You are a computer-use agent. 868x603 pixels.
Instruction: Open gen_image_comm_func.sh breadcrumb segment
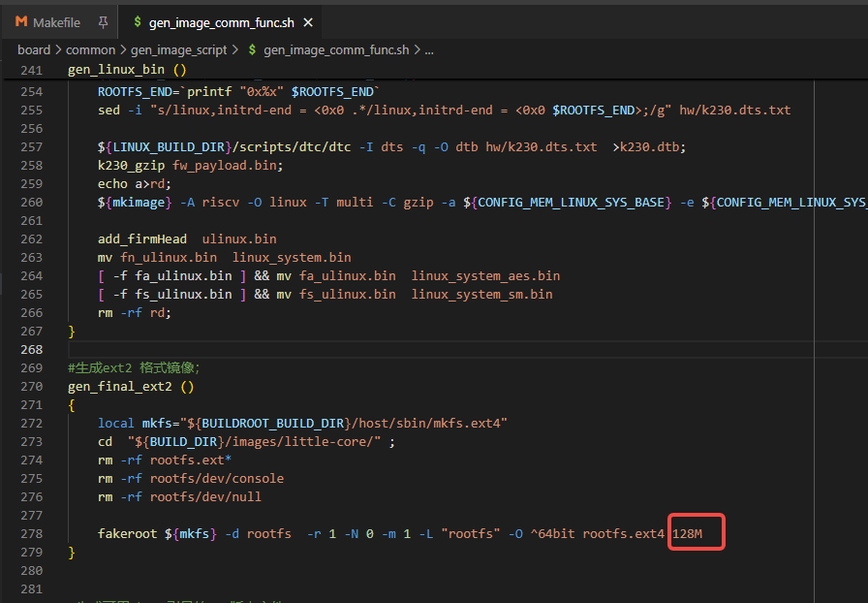336,49
